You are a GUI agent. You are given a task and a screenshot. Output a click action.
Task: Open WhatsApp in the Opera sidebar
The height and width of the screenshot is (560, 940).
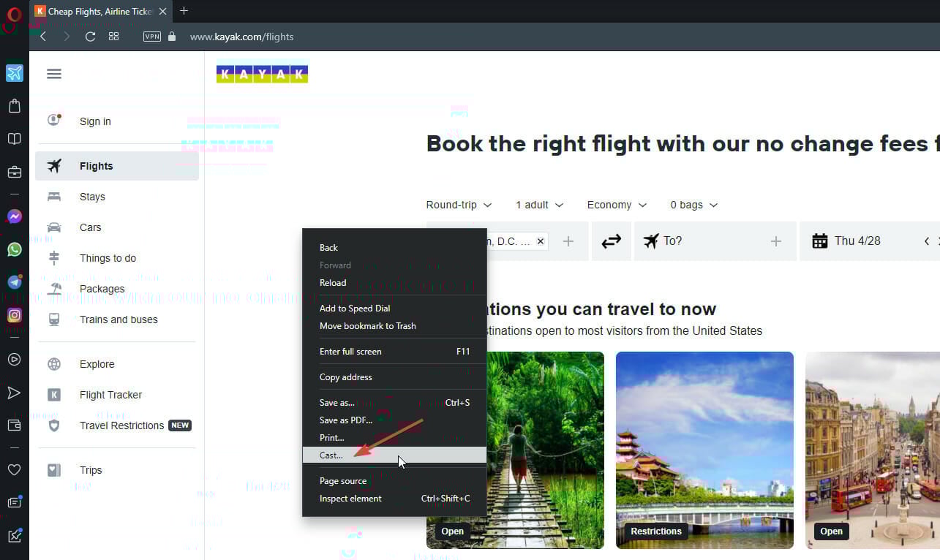pos(14,249)
